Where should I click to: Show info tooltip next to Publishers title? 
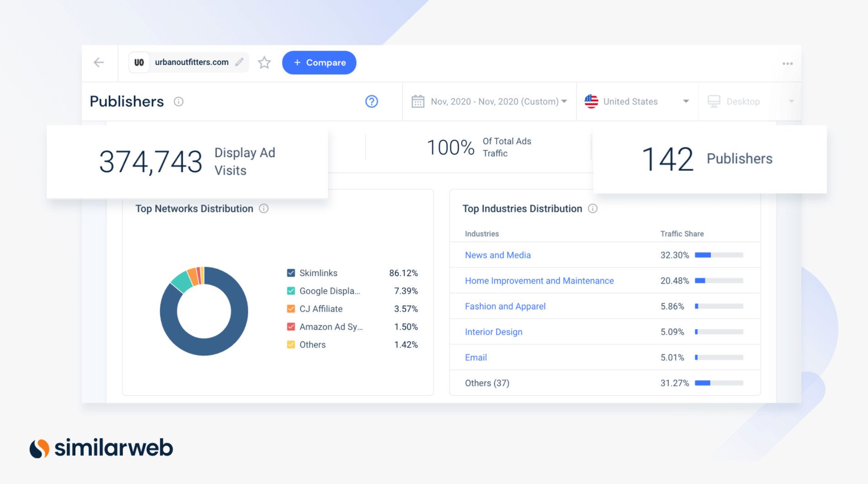(179, 101)
